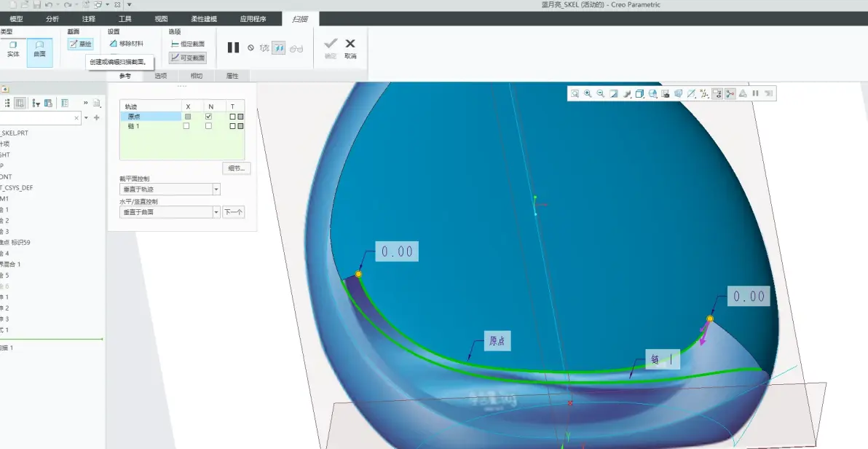Select the 实体 solid type icon
Image resolution: width=868 pixels, height=449 pixels.
tap(13, 50)
